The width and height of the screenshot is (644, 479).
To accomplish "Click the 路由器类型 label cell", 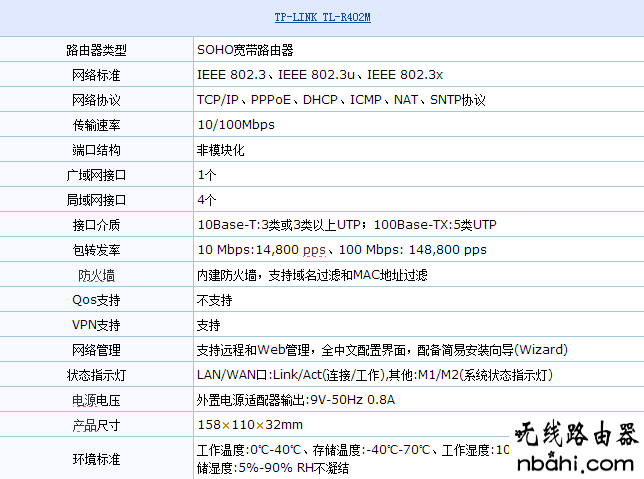I will 96,50.
